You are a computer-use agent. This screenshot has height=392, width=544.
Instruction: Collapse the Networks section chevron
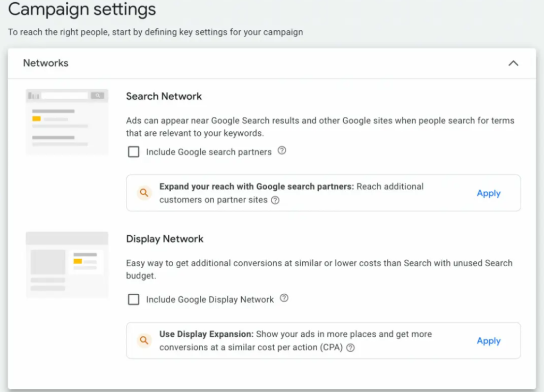coord(513,63)
